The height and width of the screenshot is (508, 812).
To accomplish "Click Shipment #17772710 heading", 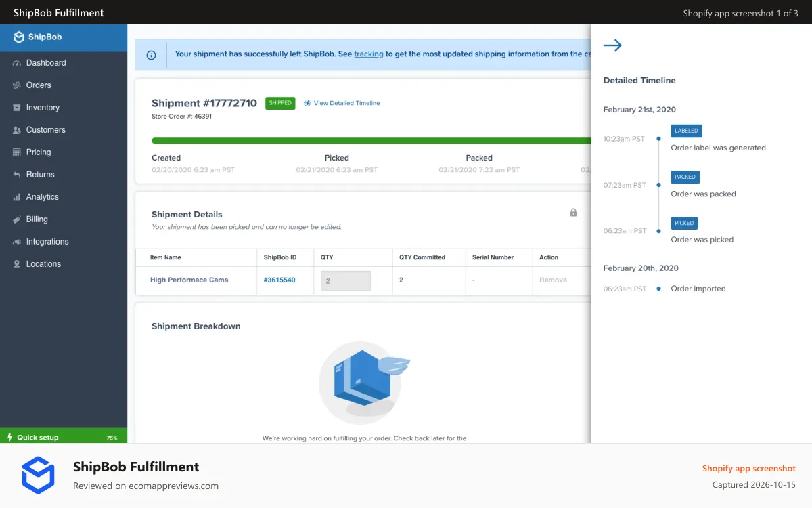I will pos(204,104).
